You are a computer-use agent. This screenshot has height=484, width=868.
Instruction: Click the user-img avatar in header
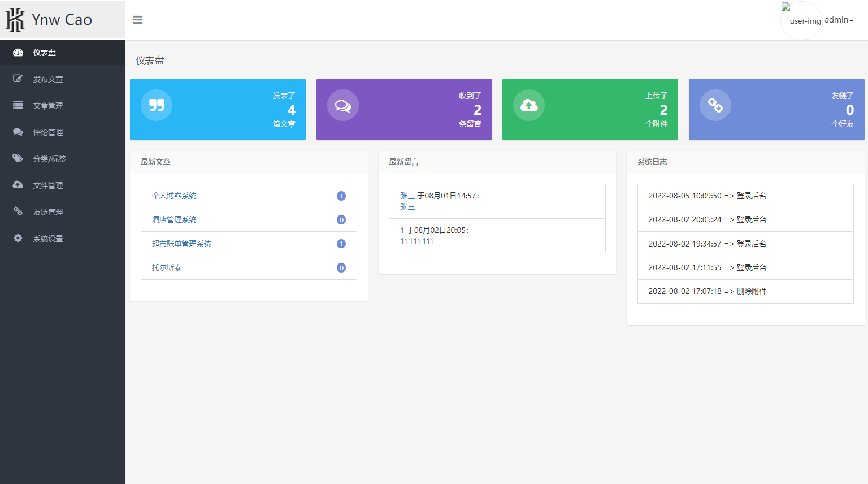pyautogui.click(x=801, y=20)
